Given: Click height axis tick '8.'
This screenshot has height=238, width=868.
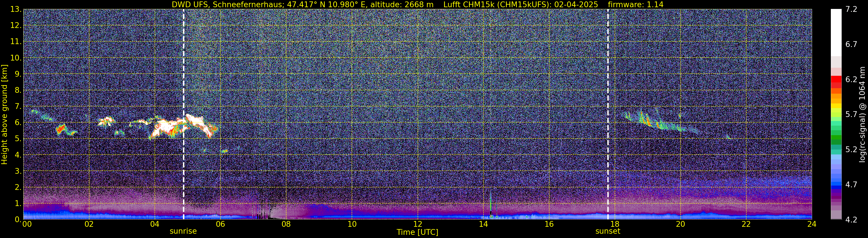Looking at the screenshot, I should [18, 90].
